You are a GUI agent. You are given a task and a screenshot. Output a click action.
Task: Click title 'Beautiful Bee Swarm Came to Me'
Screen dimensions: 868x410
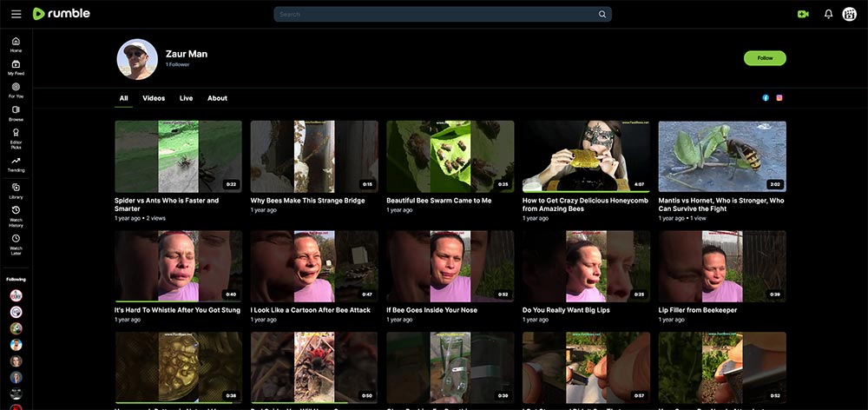(x=439, y=201)
